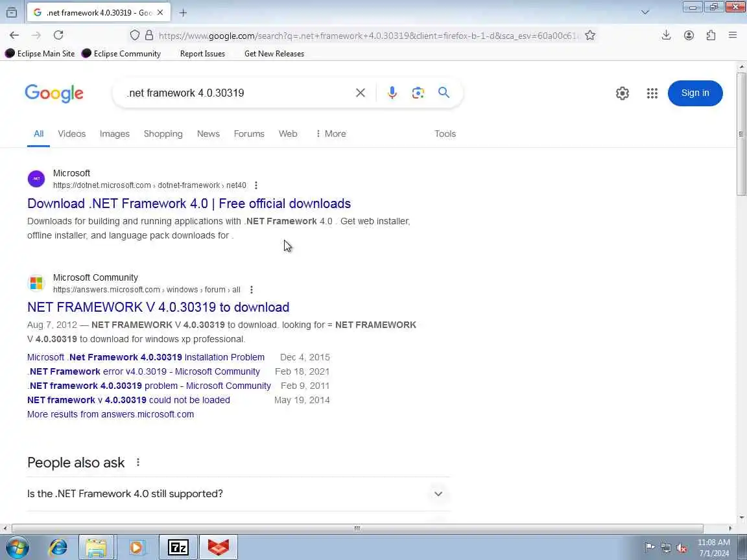Click the muted volume tray icon
This screenshot has width=747, height=560.
click(x=682, y=548)
